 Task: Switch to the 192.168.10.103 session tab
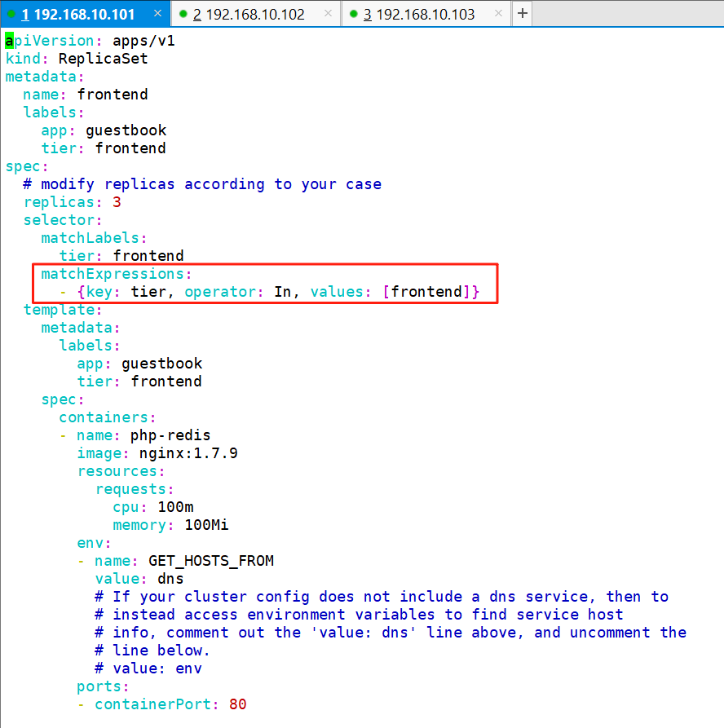426,14
